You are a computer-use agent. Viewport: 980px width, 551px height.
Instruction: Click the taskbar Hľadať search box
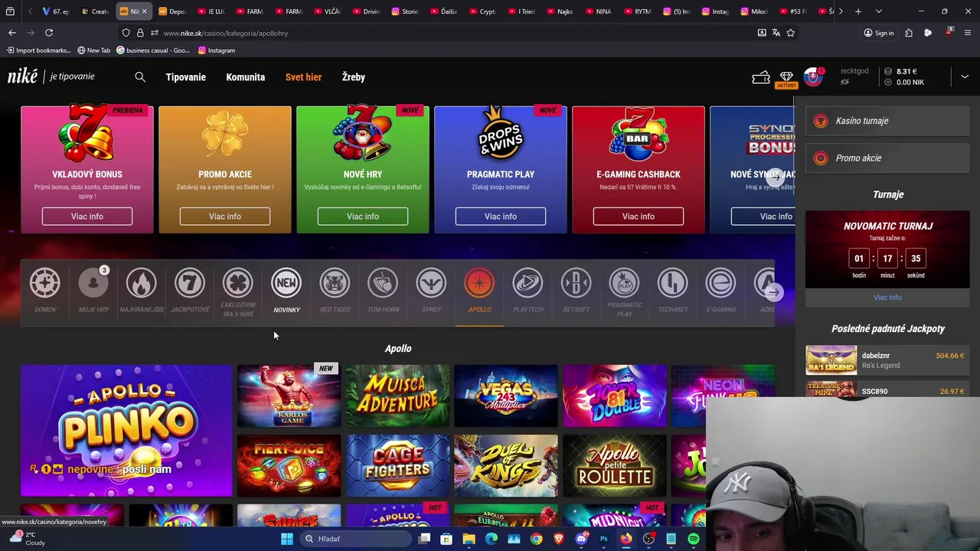[x=355, y=539]
